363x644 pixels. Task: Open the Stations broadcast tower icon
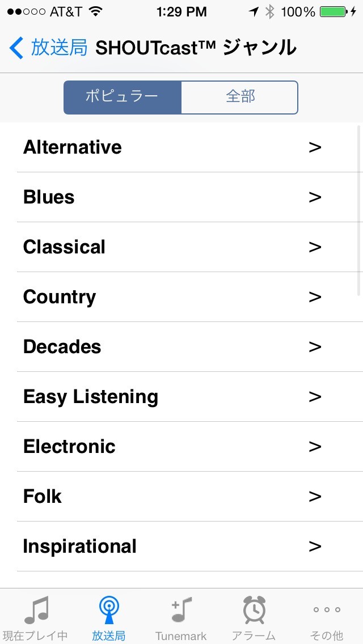click(108, 611)
